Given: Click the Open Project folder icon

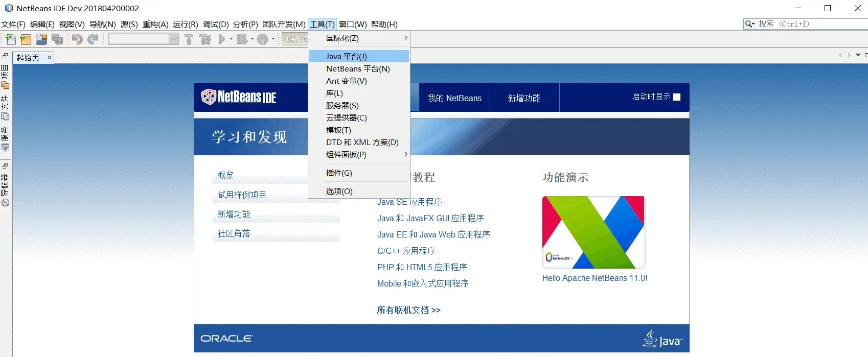Looking at the screenshot, I should tap(41, 39).
